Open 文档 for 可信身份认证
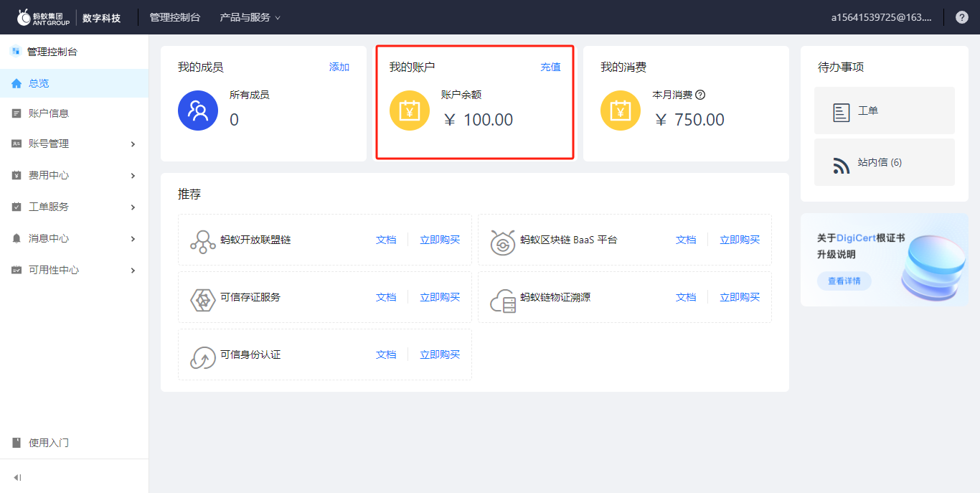This screenshot has width=980, height=493. [x=386, y=355]
